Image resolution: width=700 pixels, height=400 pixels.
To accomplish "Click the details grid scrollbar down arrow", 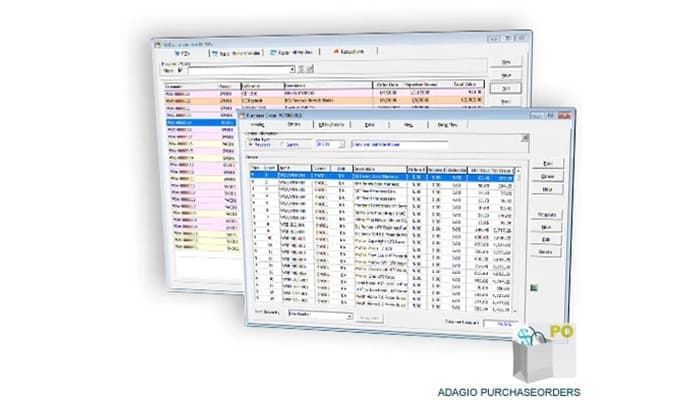I will [515, 310].
